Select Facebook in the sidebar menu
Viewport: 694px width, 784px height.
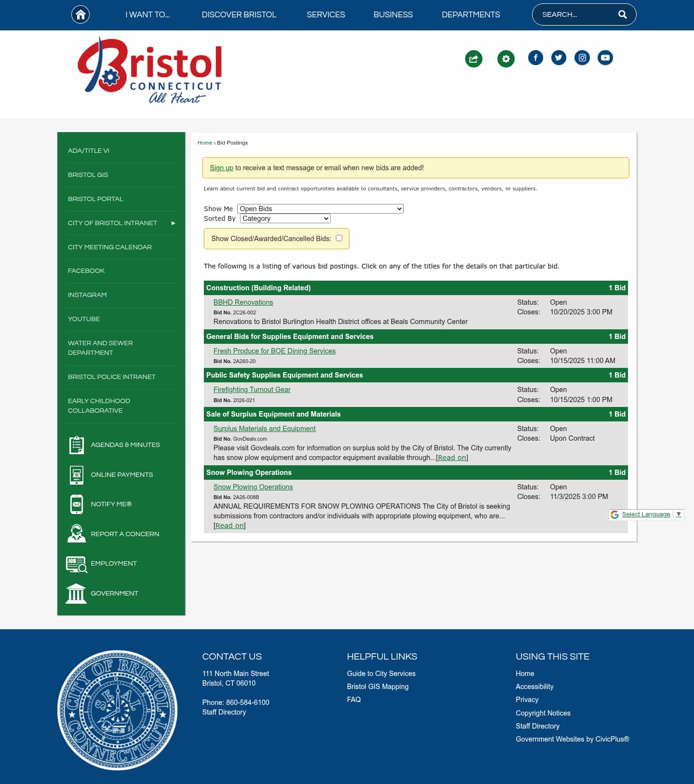[x=86, y=271]
